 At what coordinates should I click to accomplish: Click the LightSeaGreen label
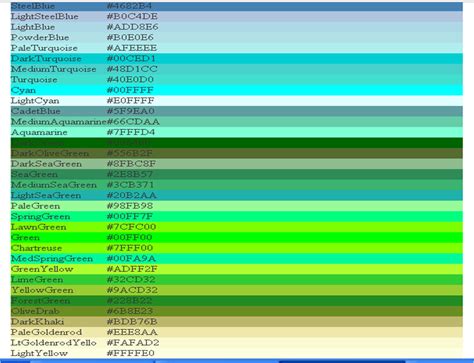click(46, 196)
